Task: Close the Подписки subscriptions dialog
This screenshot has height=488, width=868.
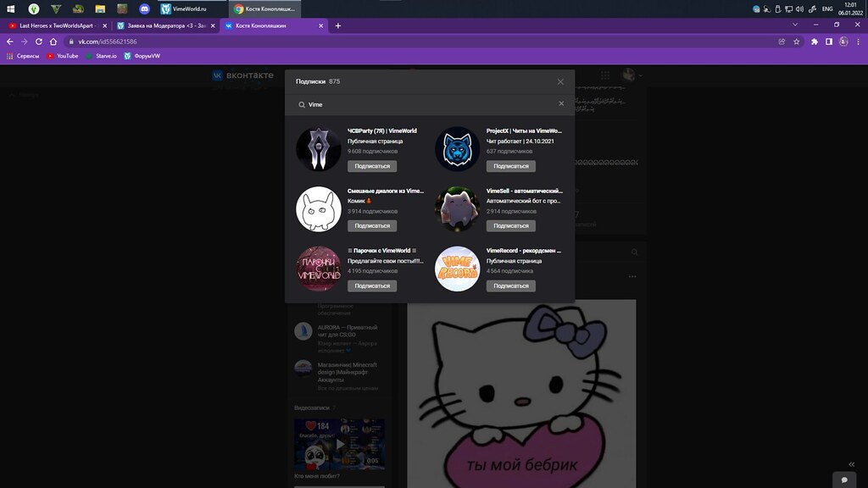Action: 560,81
